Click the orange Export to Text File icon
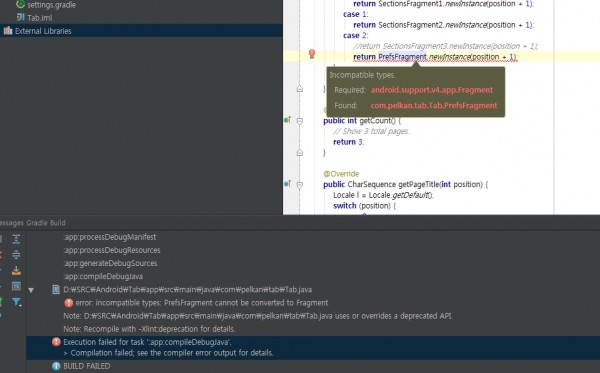Image resolution: width=600 pixels, height=373 pixels. click(16, 270)
